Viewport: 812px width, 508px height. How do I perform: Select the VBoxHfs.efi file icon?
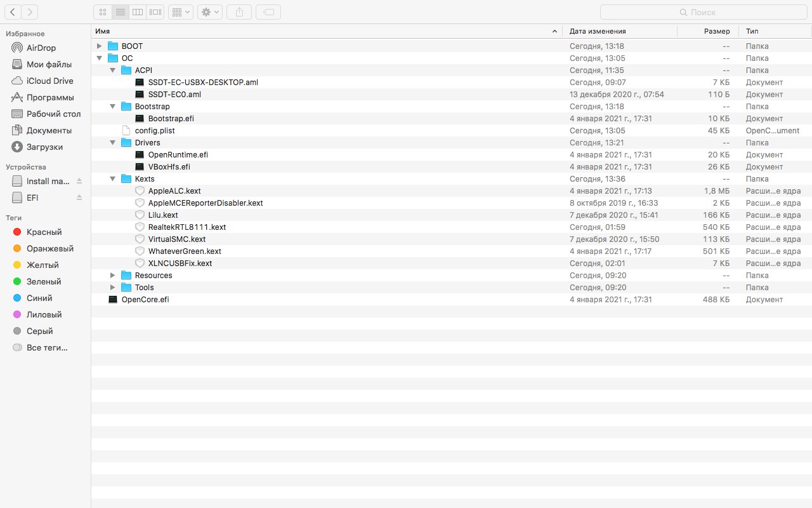tap(140, 166)
